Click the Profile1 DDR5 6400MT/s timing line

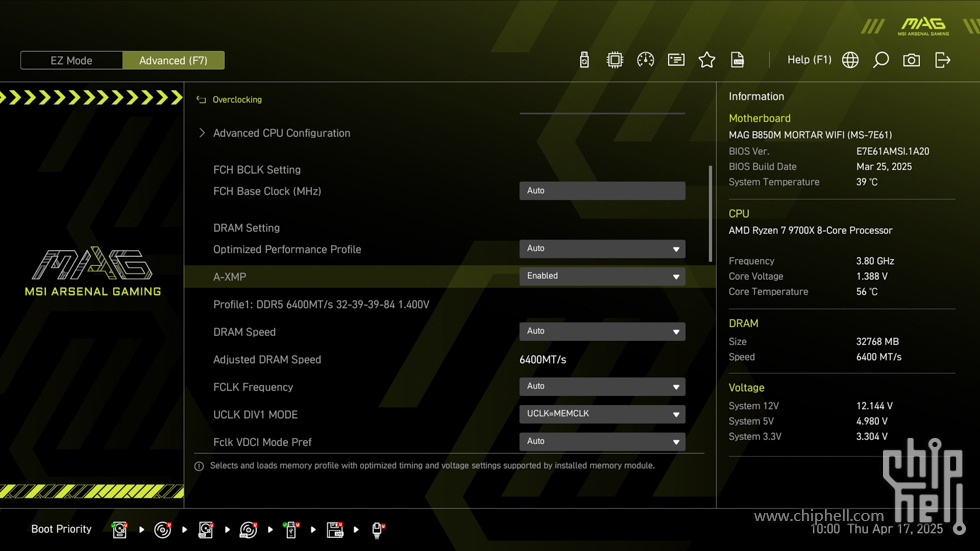tap(321, 304)
